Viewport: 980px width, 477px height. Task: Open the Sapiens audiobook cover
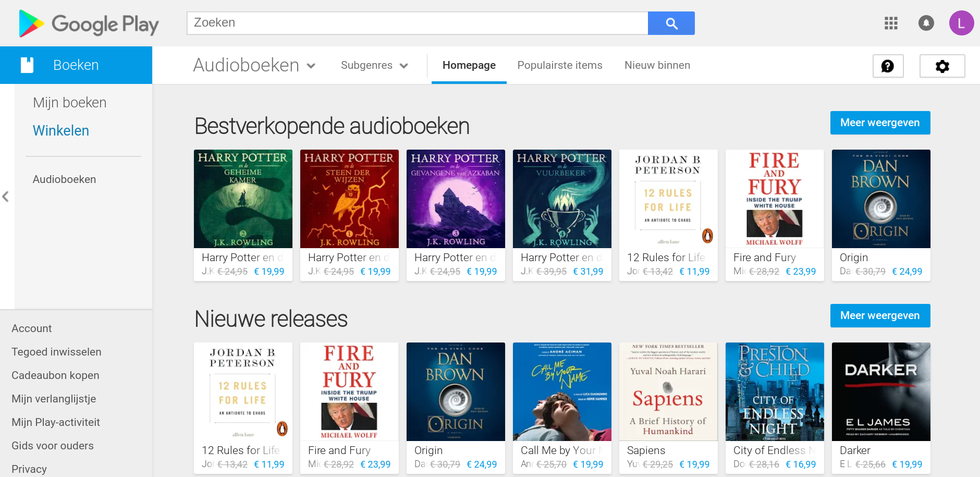point(668,392)
